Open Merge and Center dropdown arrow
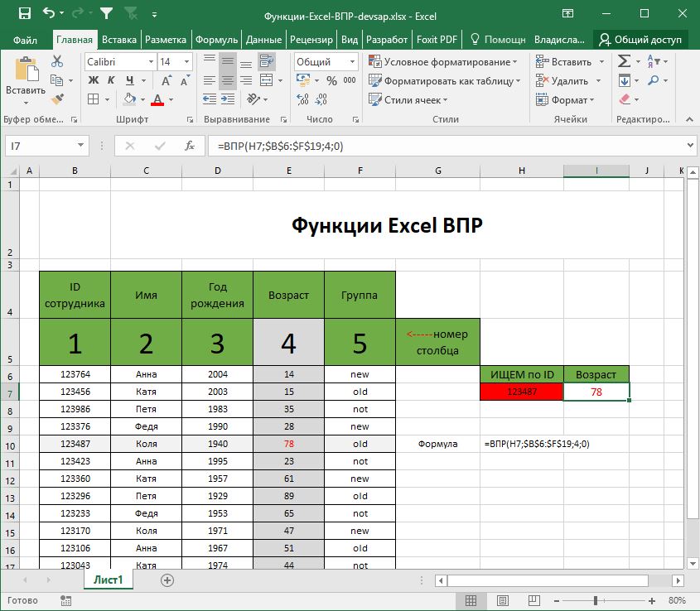 (x=280, y=81)
